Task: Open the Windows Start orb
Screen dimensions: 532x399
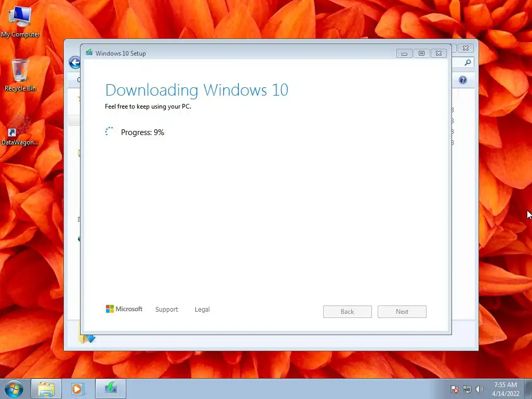Action: tap(14, 389)
